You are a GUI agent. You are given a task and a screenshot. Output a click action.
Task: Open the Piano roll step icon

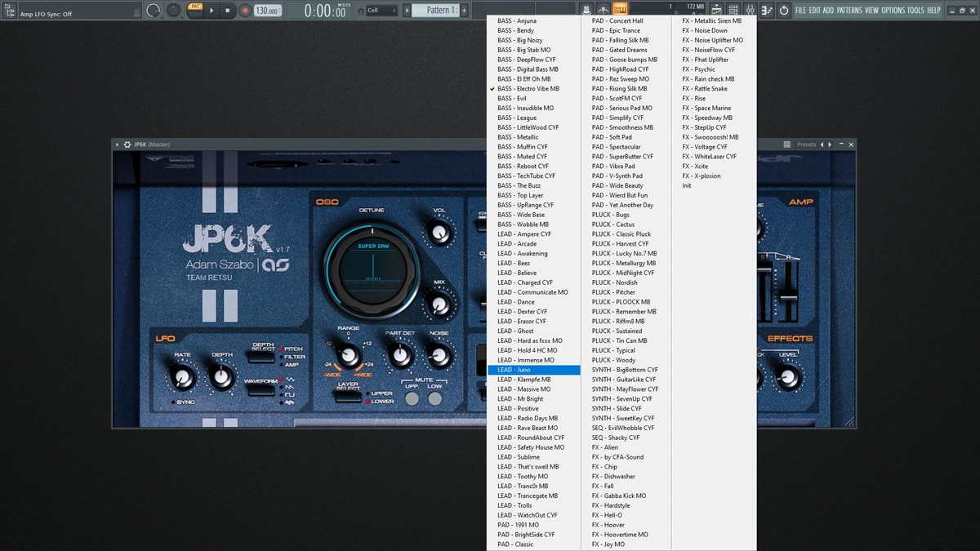click(767, 11)
